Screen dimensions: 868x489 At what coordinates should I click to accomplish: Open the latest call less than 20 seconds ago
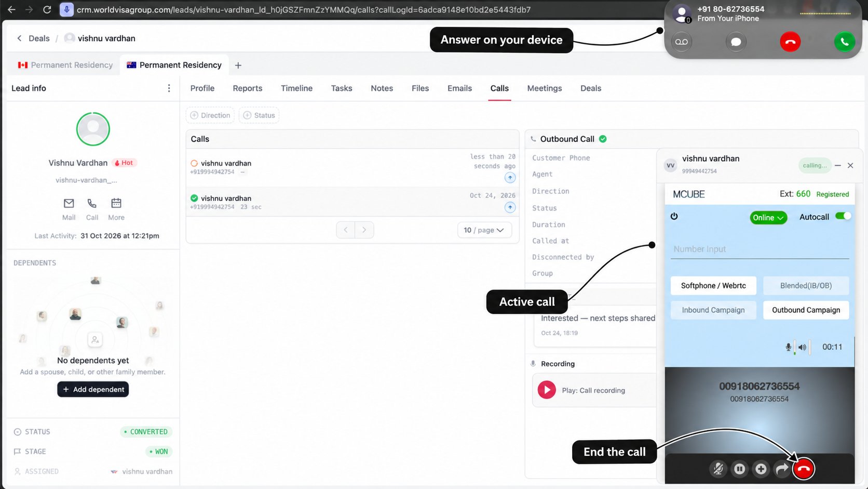tap(352, 167)
